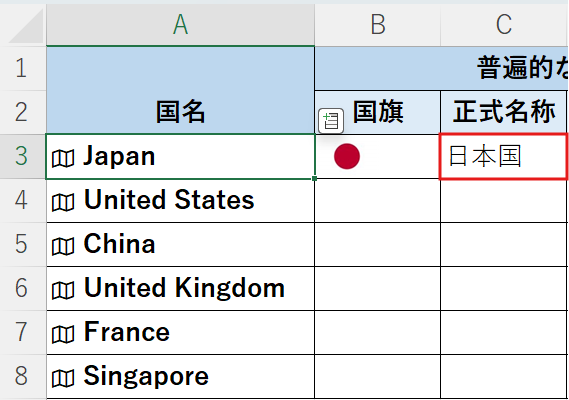
Task: Click the geography map icon beside Japan
Action: (x=63, y=159)
